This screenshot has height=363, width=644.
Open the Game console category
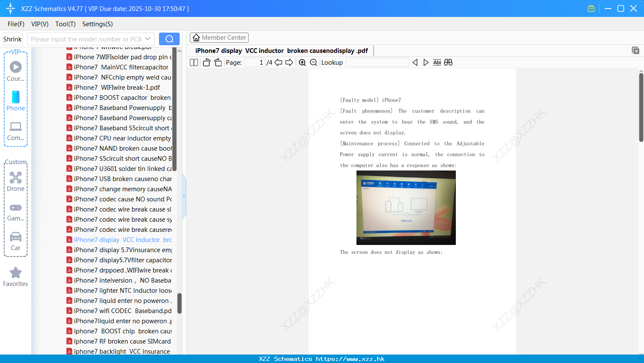point(16,212)
